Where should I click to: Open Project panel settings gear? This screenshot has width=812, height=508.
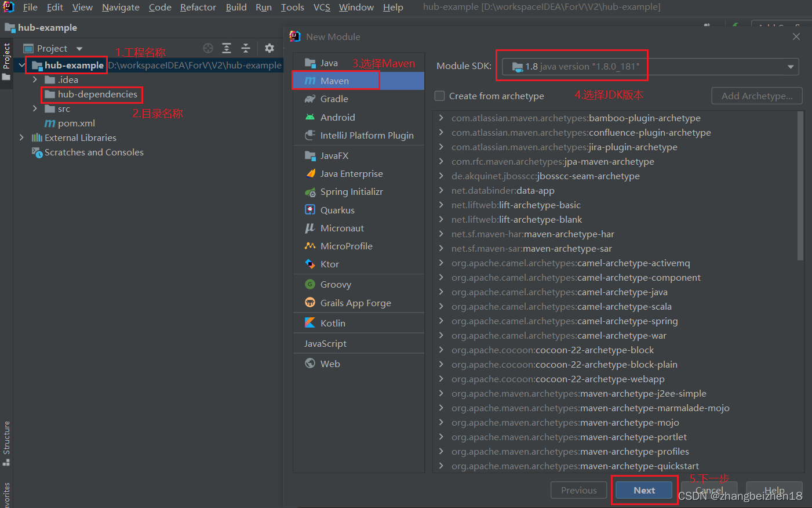tap(270, 48)
